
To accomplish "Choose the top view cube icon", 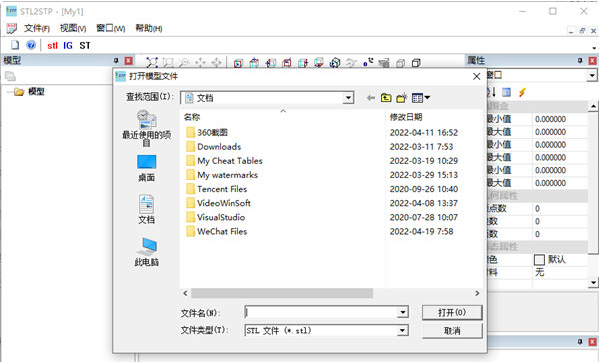I will pos(254,63).
